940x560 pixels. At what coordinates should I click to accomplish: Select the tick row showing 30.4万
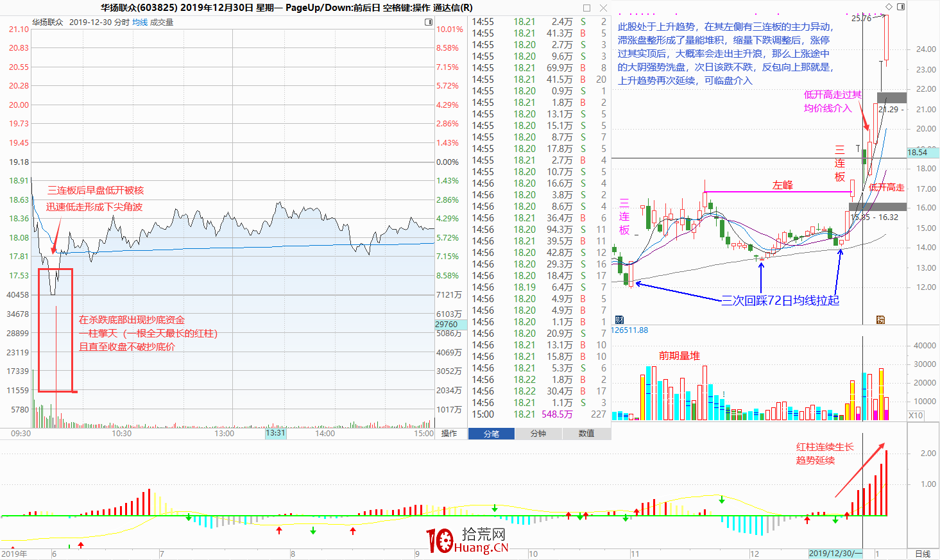(539, 391)
